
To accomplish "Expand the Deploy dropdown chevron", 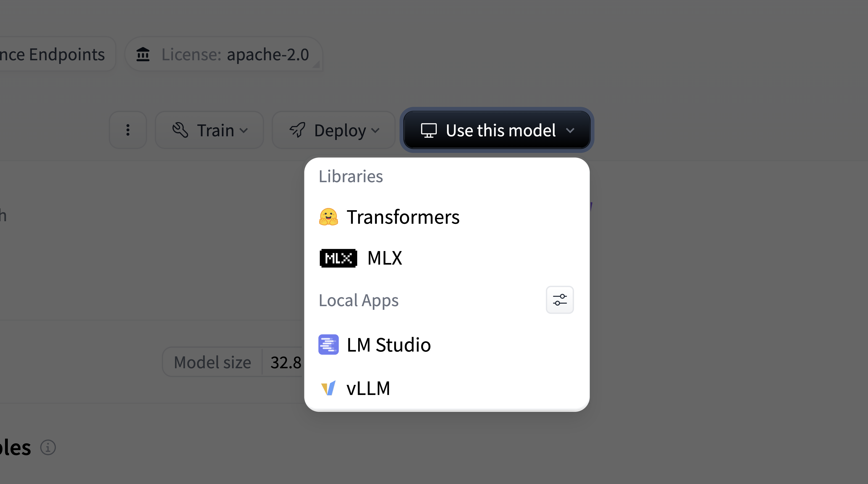I will [375, 131].
